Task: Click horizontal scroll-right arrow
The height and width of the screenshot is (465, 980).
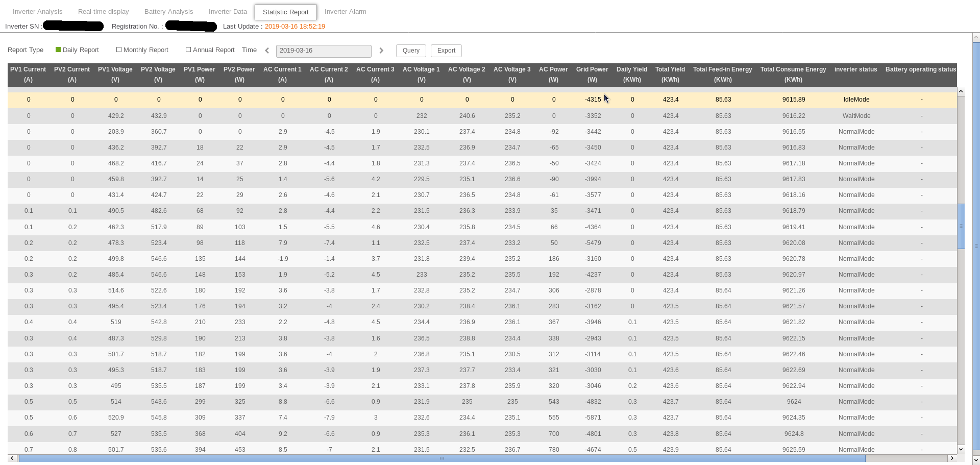Action: click(952, 458)
